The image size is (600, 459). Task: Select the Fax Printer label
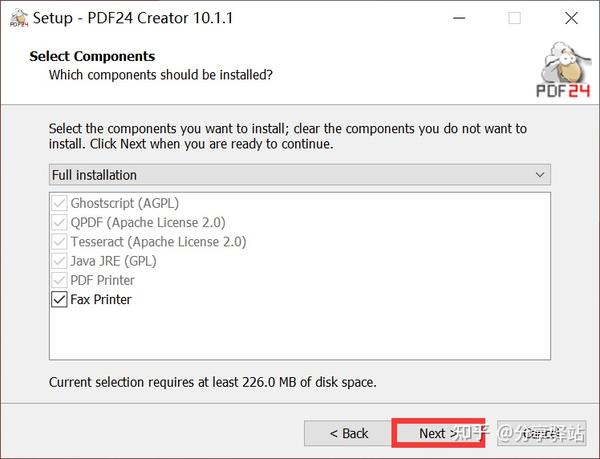pos(101,299)
